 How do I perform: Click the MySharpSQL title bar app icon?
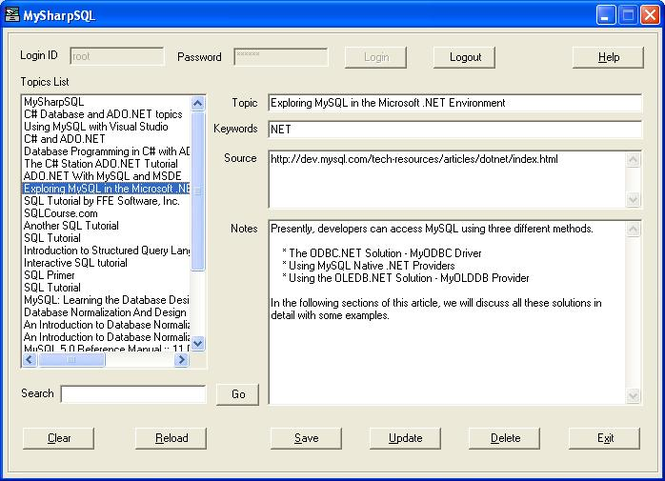click(x=12, y=15)
